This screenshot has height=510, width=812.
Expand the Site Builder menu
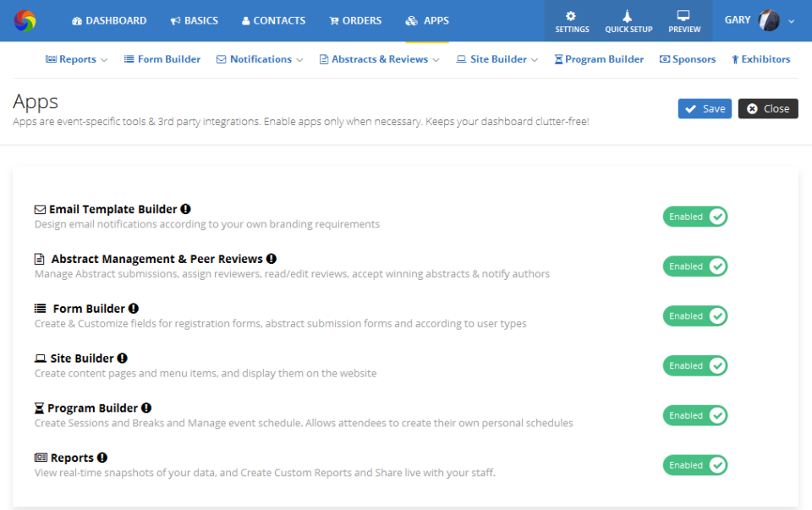pos(497,59)
